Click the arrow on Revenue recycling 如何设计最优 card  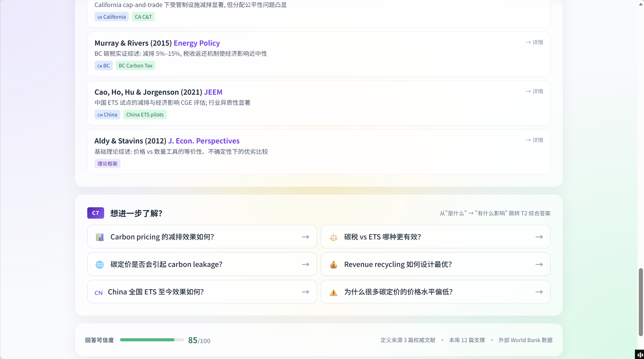coord(539,264)
